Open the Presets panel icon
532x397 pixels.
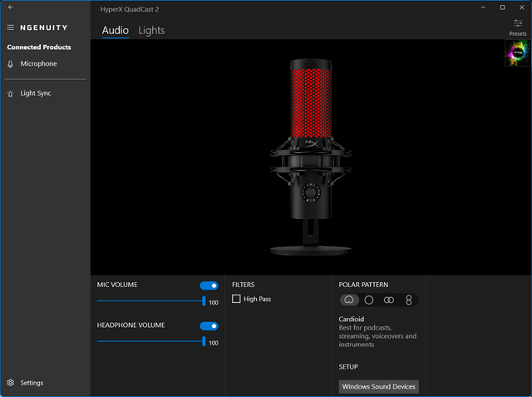pyautogui.click(x=518, y=23)
